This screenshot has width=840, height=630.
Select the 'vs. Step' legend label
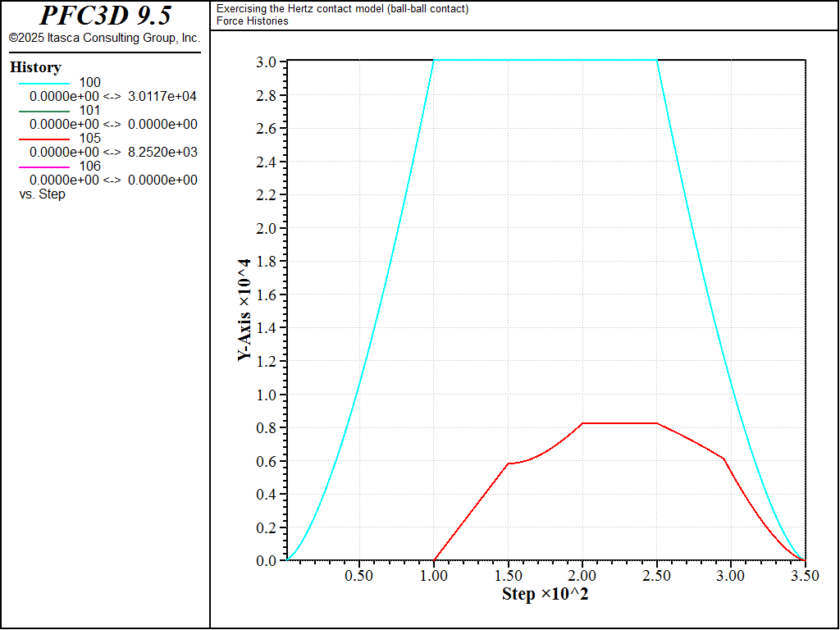[43, 194]
